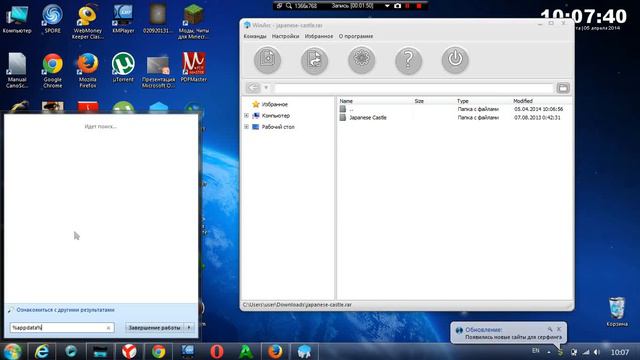Image resolution: width=640 pixels, height=360 pixels.
Task: Select Компьютер in the WinArc folder tree
Action: [276, 116]
